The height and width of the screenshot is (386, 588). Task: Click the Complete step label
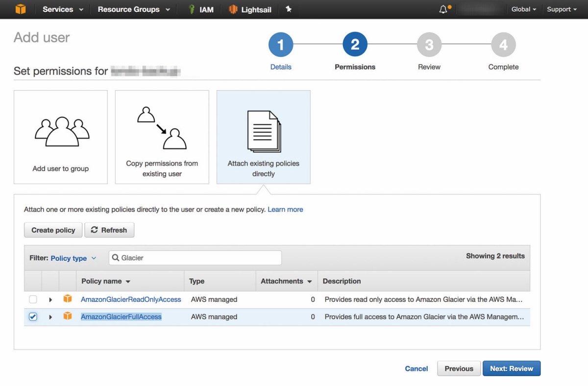503,67
